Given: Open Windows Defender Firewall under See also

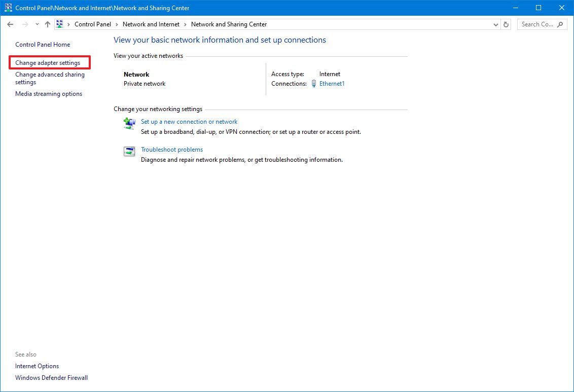Looking at the screenshot, I should [51, 377].
